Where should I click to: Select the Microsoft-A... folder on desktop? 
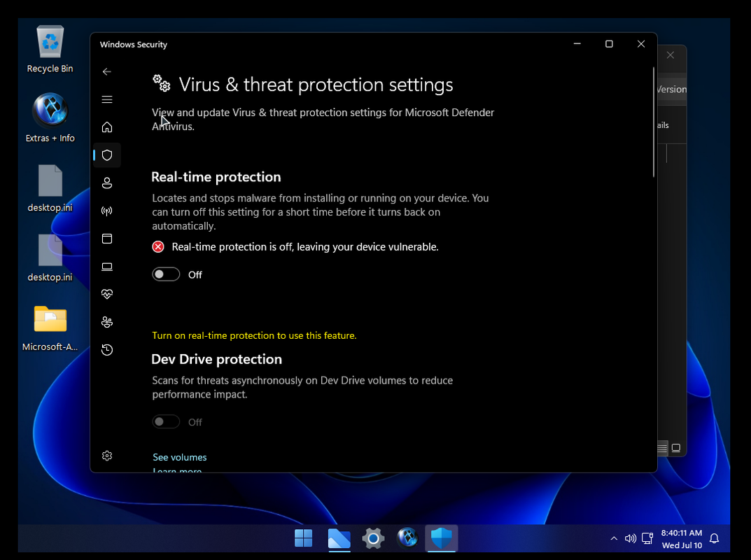click(50, 328)
